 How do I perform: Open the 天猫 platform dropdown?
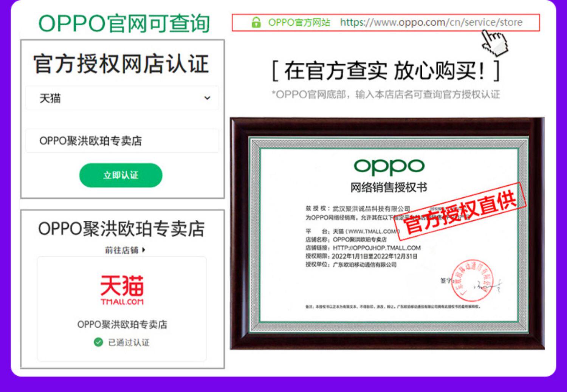point(122,98)
